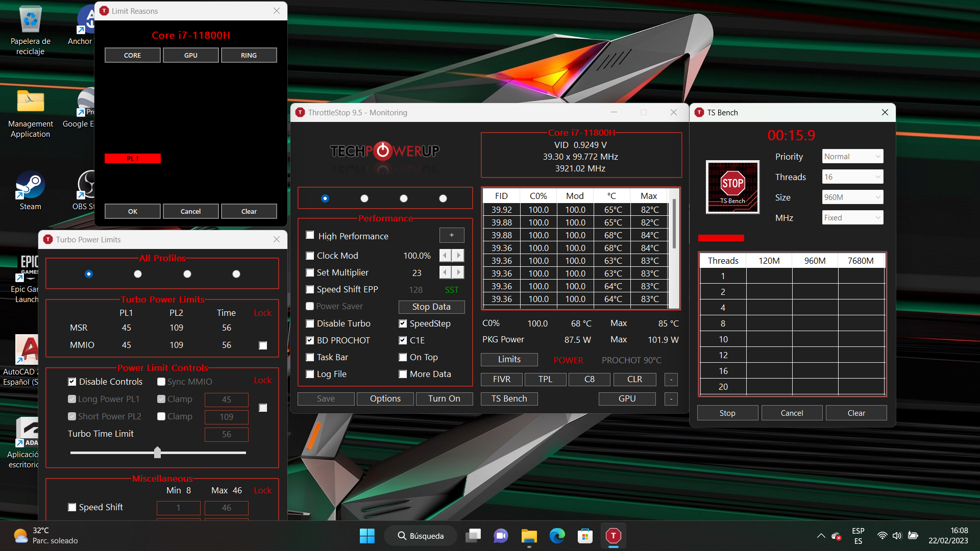The height and width of the screenshot is (551, 980).
Task: Click the minus button beside CLR
Action: point(671,380)
